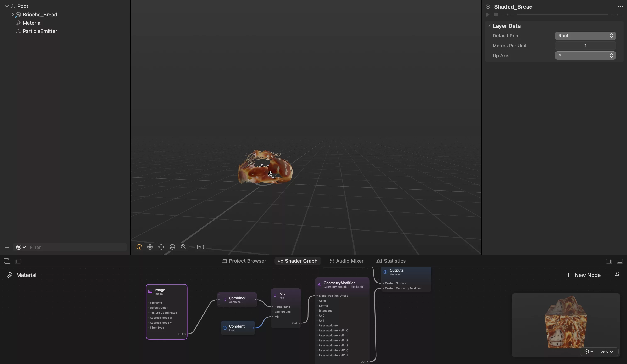Click the camera view button in viewport
This screenshot has width=627, height=364.
coord(200,247)
